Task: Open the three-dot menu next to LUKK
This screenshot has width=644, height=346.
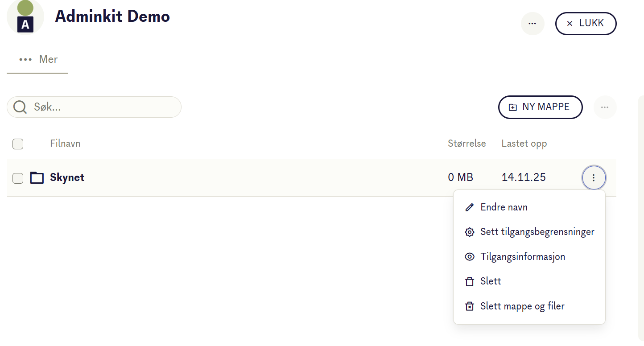Action: tap(532, 24)
